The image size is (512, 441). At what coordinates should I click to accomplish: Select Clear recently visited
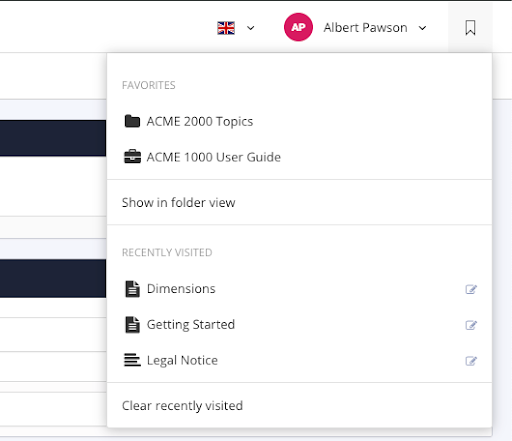(x=182, y=406)
